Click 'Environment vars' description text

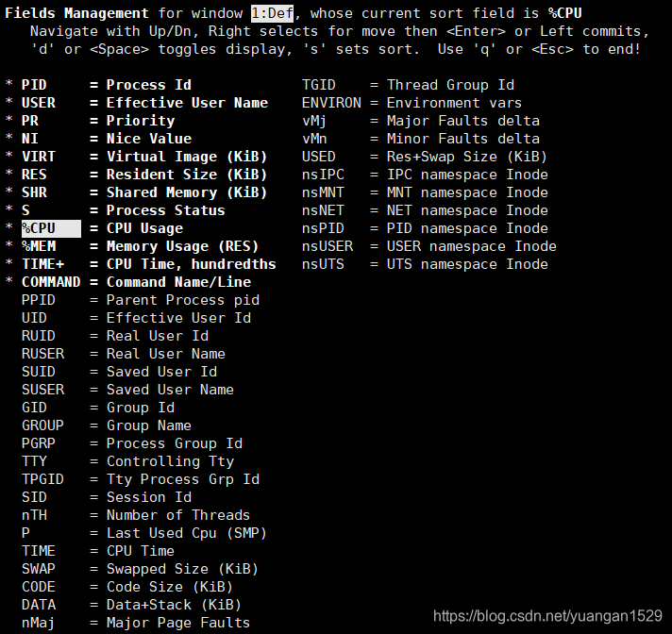pos(454,103)
